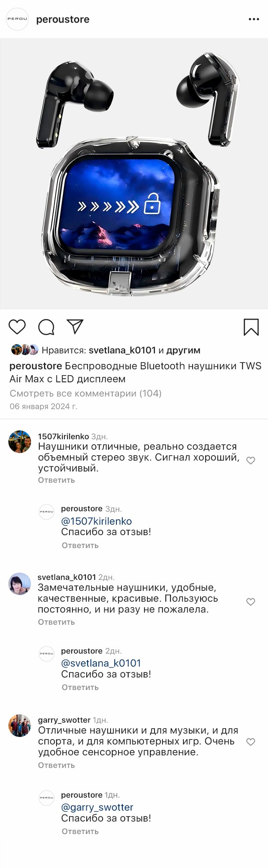Open svetlana_k0101 in the likes line
This screenshot has height=868, width=268.
click(122, 350)
